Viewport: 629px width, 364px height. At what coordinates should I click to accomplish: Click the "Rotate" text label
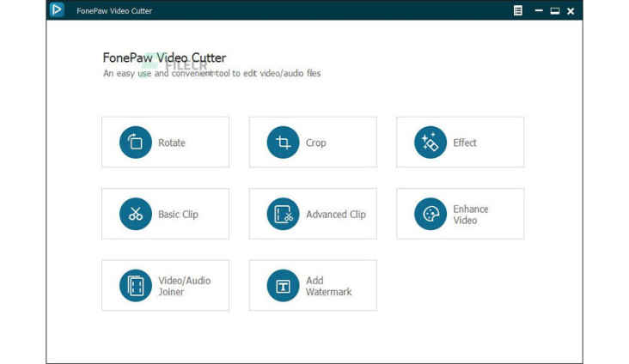[x=172, y=143]
